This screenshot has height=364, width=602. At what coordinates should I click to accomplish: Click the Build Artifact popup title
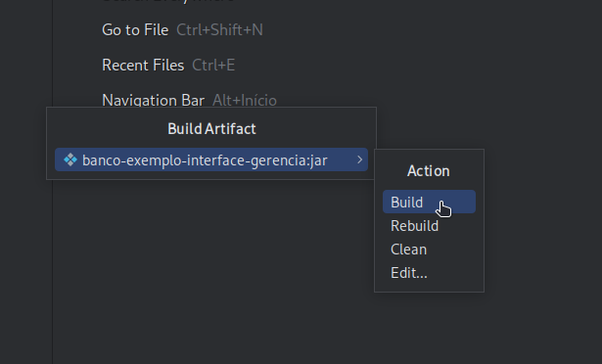pyautogui.click(x=211, y=129)
